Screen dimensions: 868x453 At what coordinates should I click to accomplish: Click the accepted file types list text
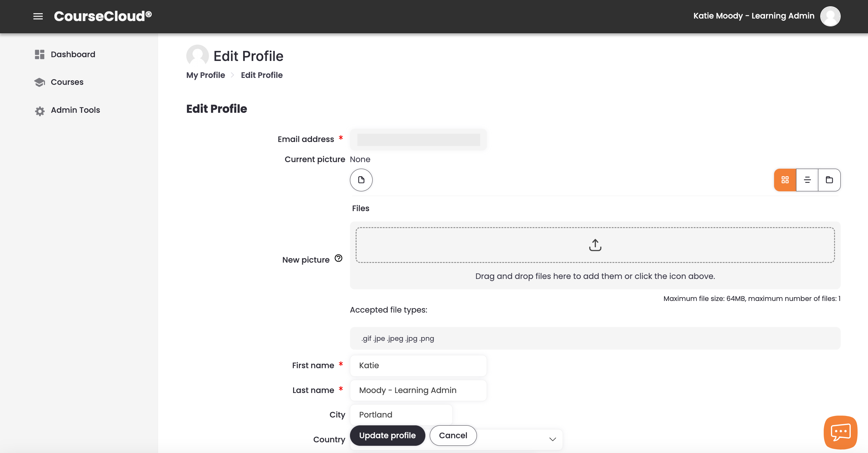[x=398, y=338]
